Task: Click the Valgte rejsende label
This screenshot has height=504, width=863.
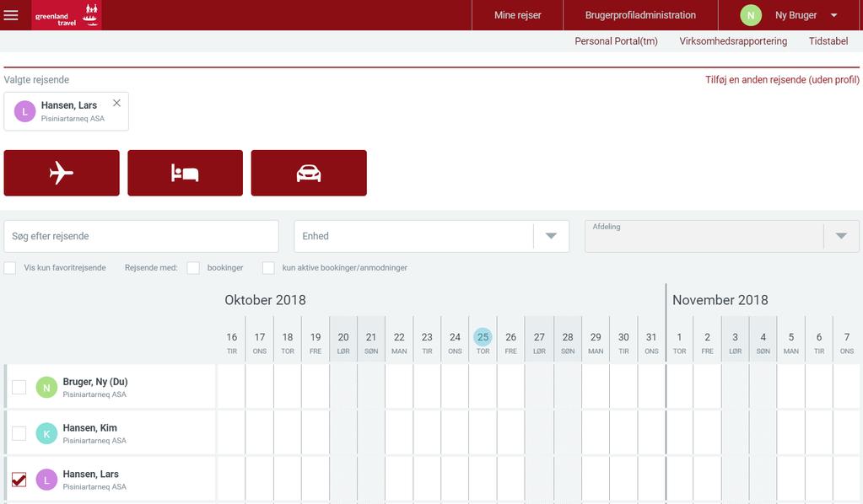Action: [x=36, y=80]
